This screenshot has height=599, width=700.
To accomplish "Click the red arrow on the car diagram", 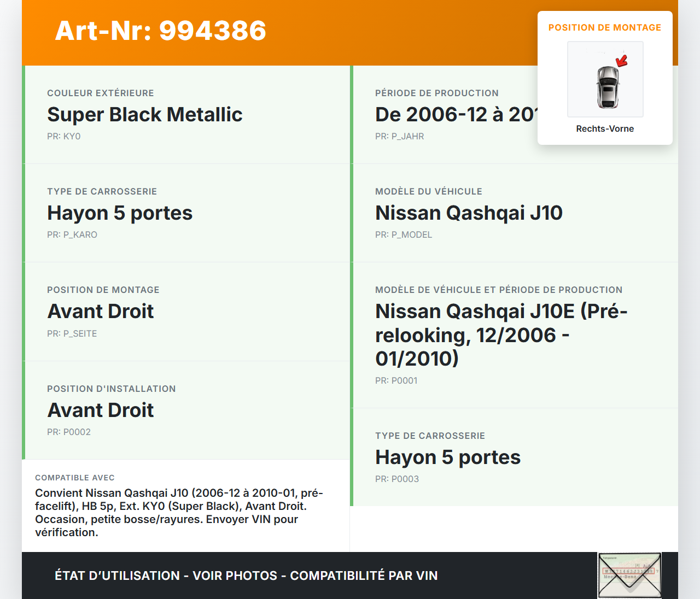I will coord(622,60).
